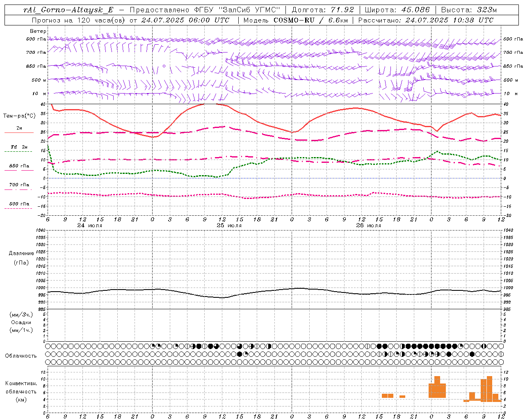Select the Долгота: 71.92 value
The height and width of the screenshot is (420, 525).
(x=323, y=10)
